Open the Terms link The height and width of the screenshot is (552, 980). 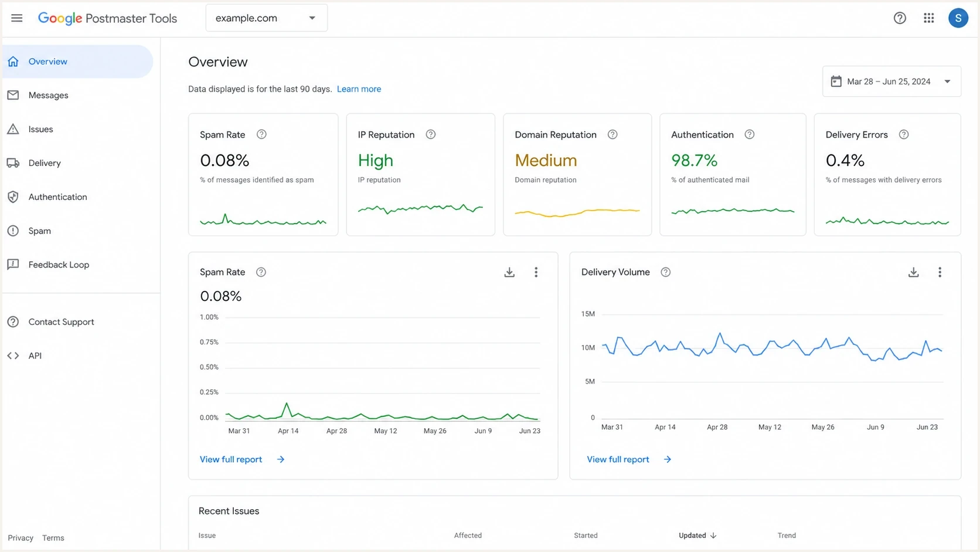coord(53,538)
